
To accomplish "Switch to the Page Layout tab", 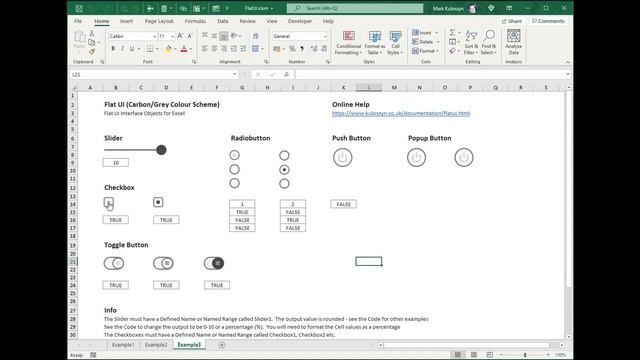I will (x=159, y=21).
